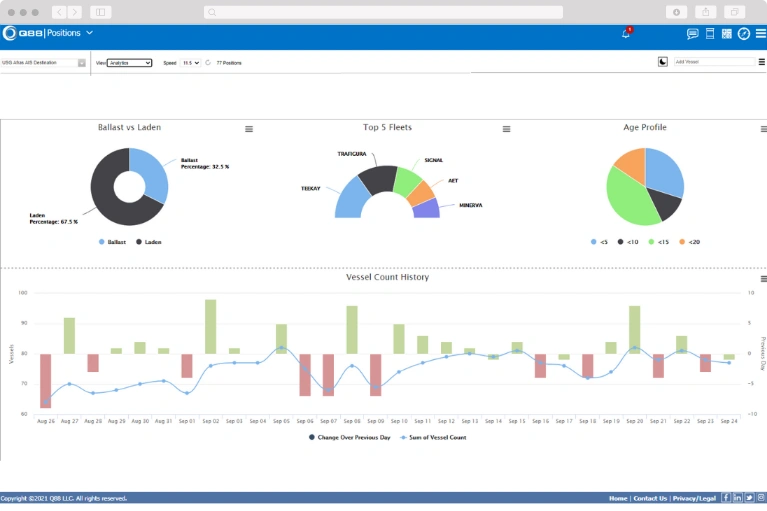The image size is (767, 511).
Task: Toggle dark mode moon icon
Action: coord(662,62)
